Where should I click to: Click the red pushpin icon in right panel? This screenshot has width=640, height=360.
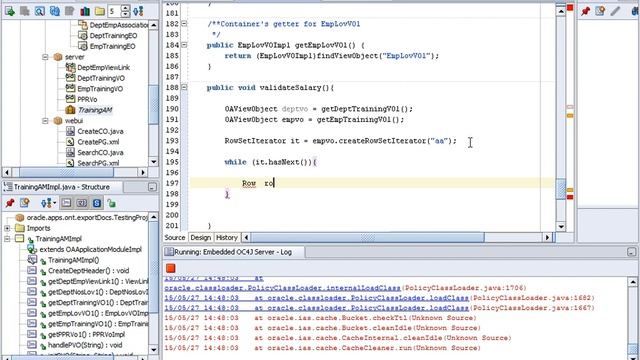(585, 11)
